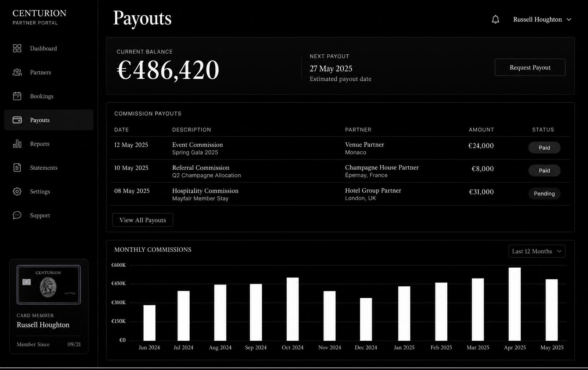Screen dimensions: 588x370
Task: Click the DESCRIPTION column header
Action: pos(191,130)
